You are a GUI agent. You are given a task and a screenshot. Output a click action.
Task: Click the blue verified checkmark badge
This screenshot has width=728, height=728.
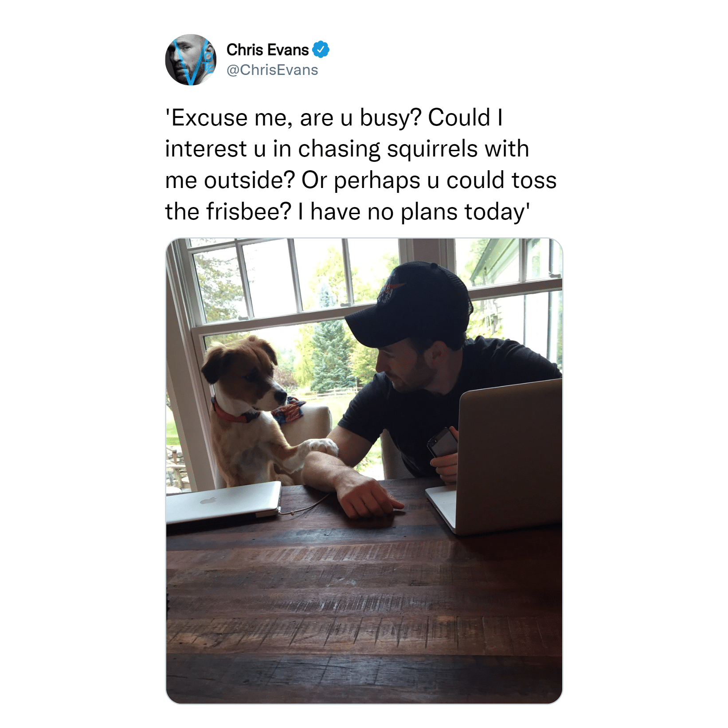pos(321,49)
